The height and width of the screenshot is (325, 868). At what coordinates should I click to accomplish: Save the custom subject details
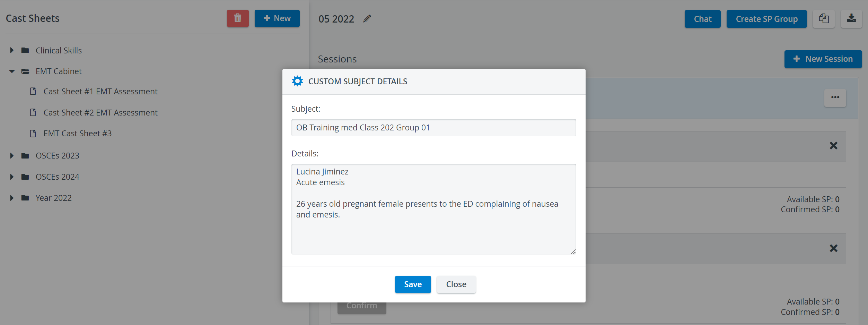pos(413,284)
